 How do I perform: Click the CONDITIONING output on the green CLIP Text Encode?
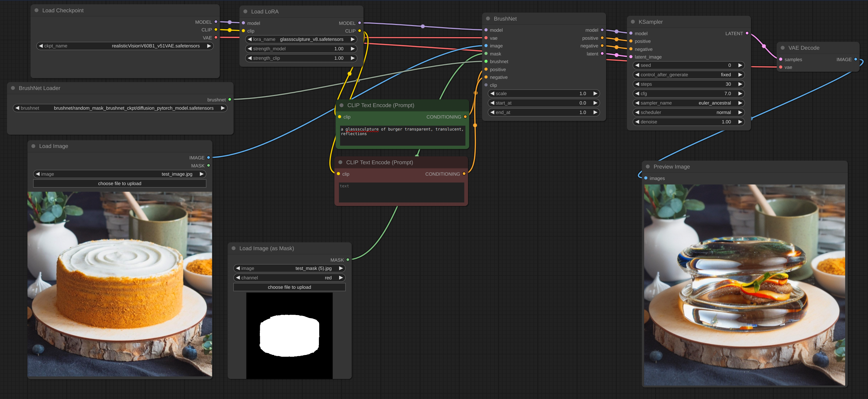(465, 117)
